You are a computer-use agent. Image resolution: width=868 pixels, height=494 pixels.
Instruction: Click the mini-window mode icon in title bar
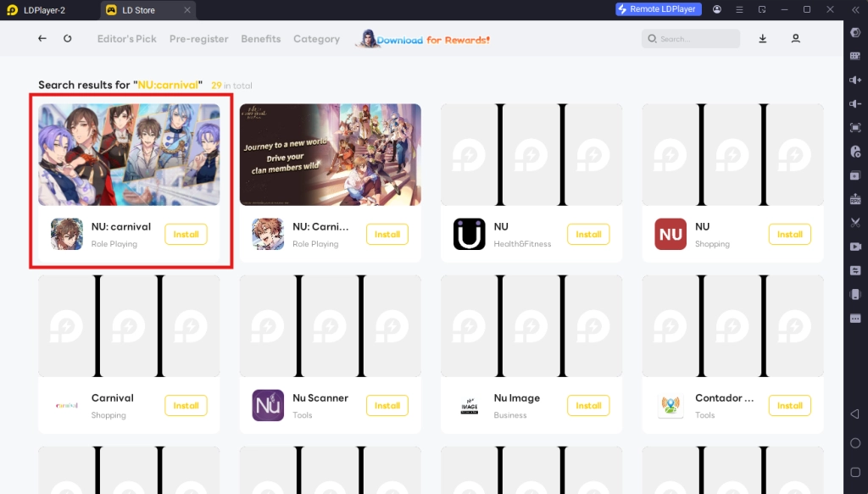tap(762, 9)
